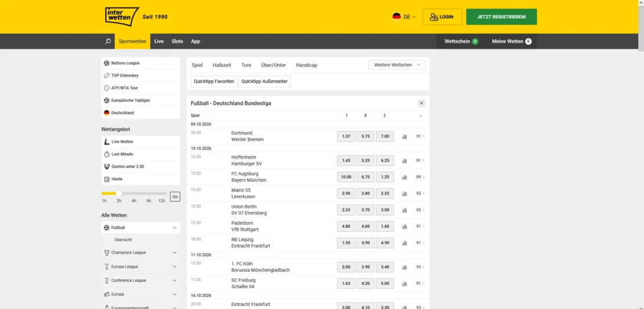Select odds 5.00 for Schalke 04 win
Image resolution: width=644 pixels, height=309 pixels.
click(385, 283)
